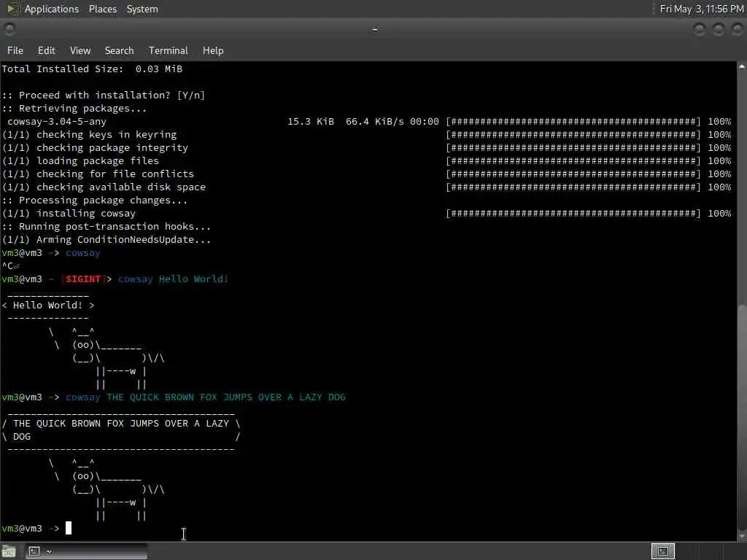Click ':: Running post-transaction hooks...' line

(x=107, y=227)
